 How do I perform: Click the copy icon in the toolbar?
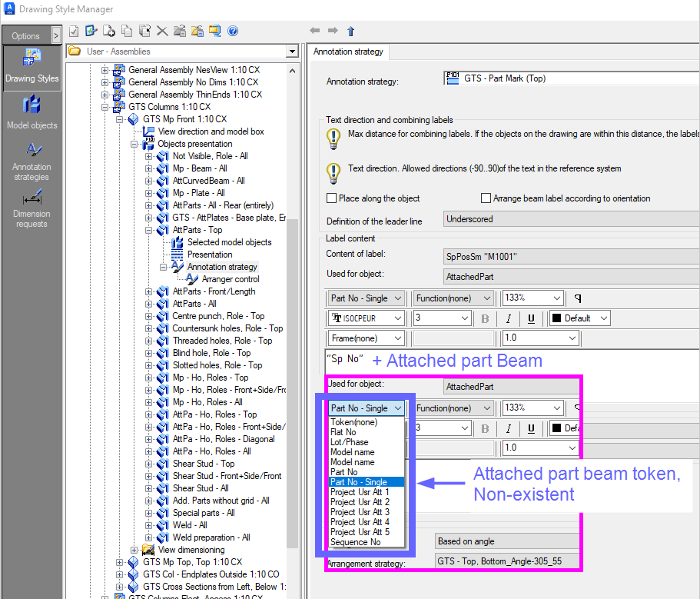point(127,31)
